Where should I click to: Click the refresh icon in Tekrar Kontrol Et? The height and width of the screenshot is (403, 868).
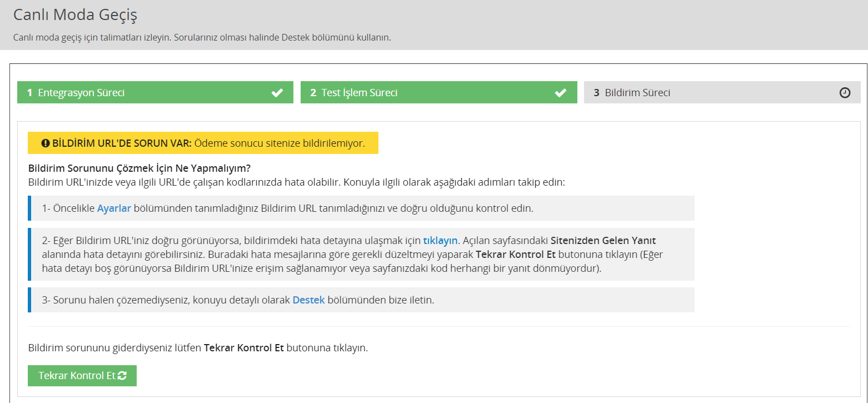click(122, 376)
